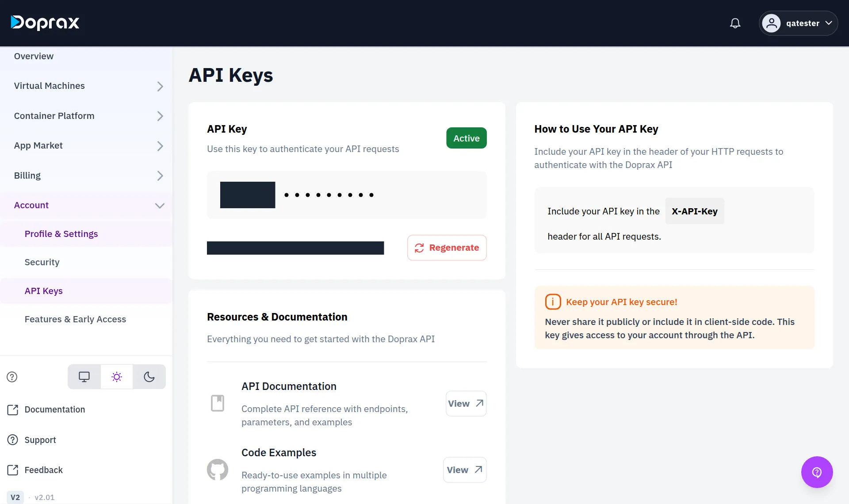Expand the Billing chevron
This screenshot has width=849, height=504.
pos(160,176)
